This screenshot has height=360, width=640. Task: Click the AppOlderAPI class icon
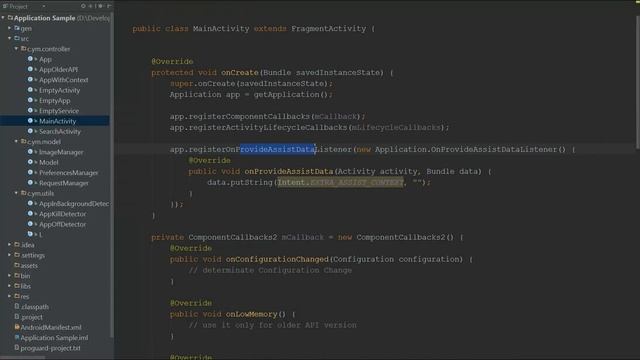[x=30, y=69]
